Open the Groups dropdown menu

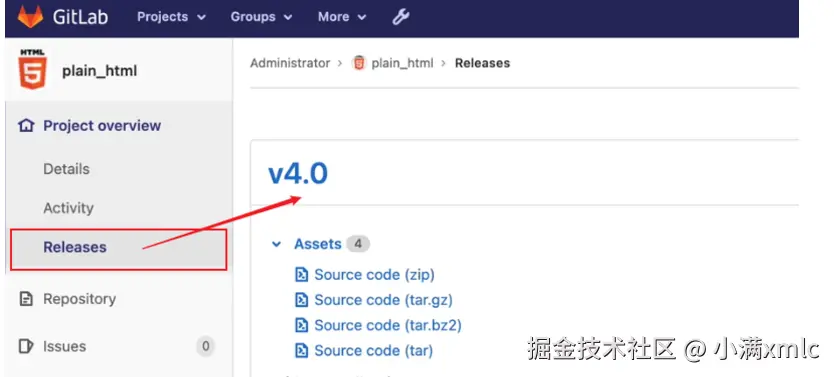pyautogui.click(x=261, y=17)
